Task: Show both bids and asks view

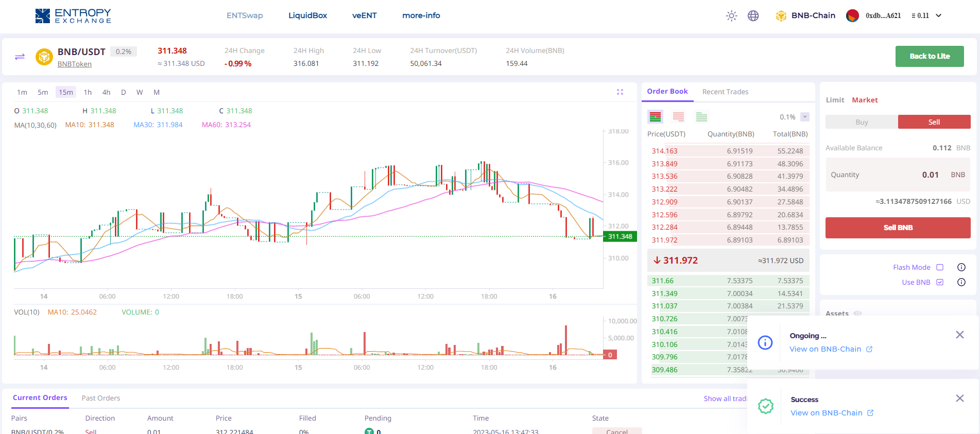Action: (x=655, y=117)
